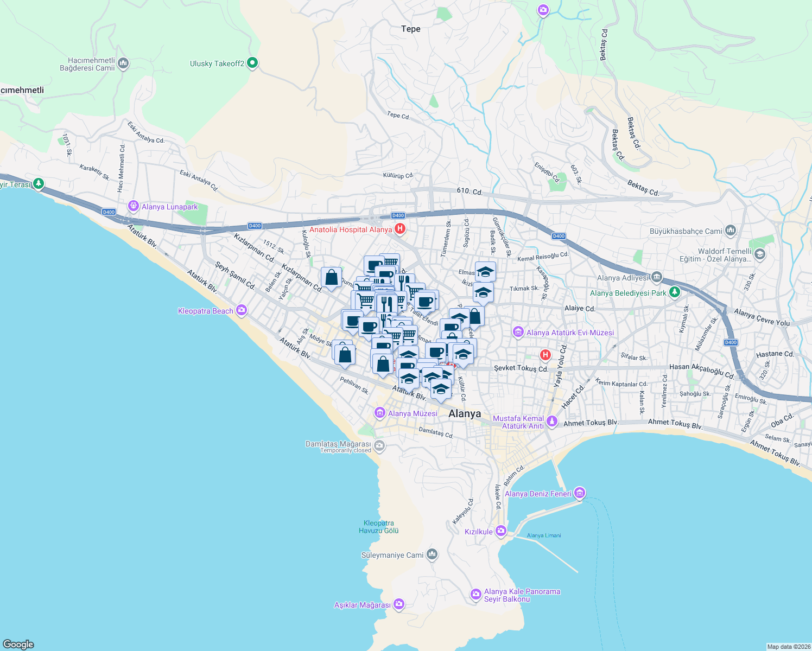This screenshot has width=812, height=651.
Task: Open the Damlataş Mağarası camera icon
Action: (x=379, y=446)
